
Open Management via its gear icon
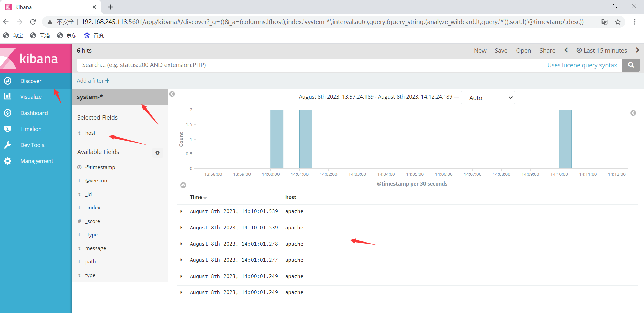click(x=8, y=161)
